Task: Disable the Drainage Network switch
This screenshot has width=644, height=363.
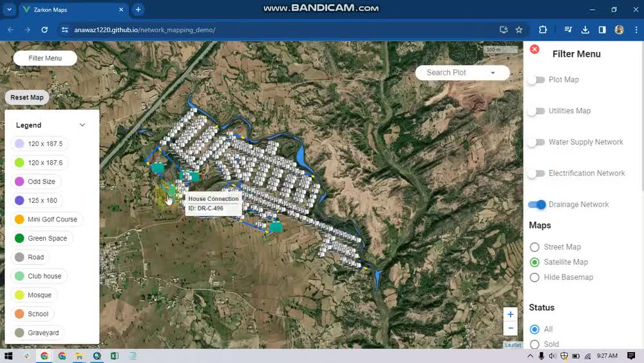Action: tap(537, 205)
